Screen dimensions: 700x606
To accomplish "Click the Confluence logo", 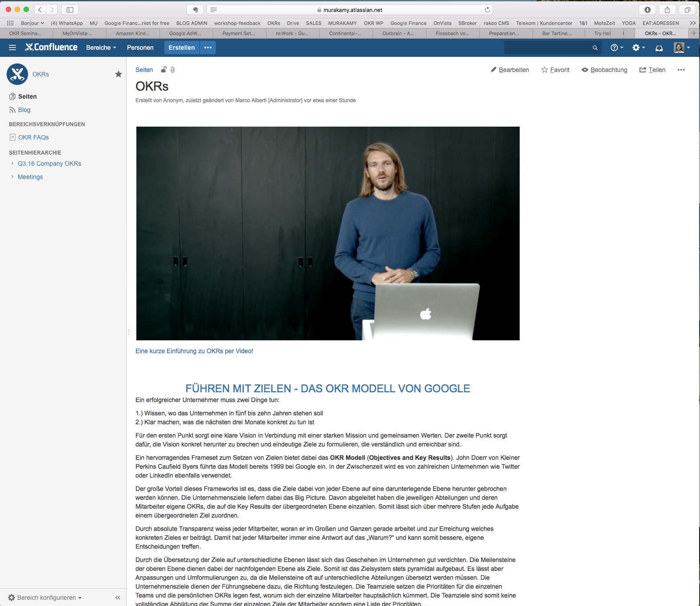I will click(51, 47).
